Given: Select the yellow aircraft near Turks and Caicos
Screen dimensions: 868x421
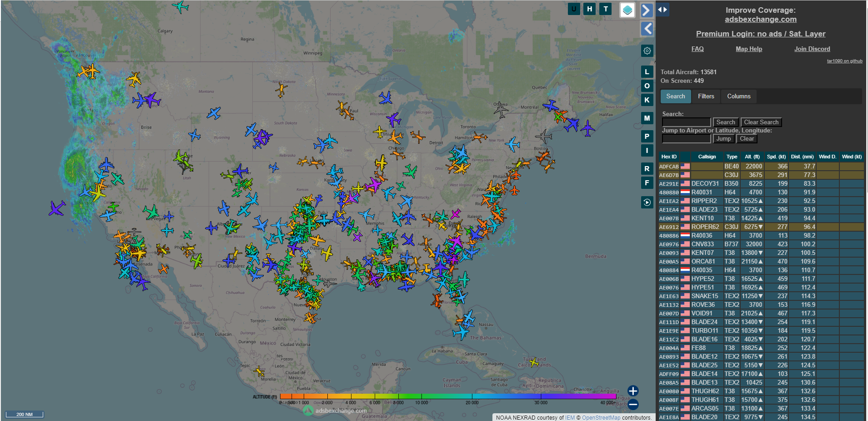Looking at the screenshot, I should point(534,362).
